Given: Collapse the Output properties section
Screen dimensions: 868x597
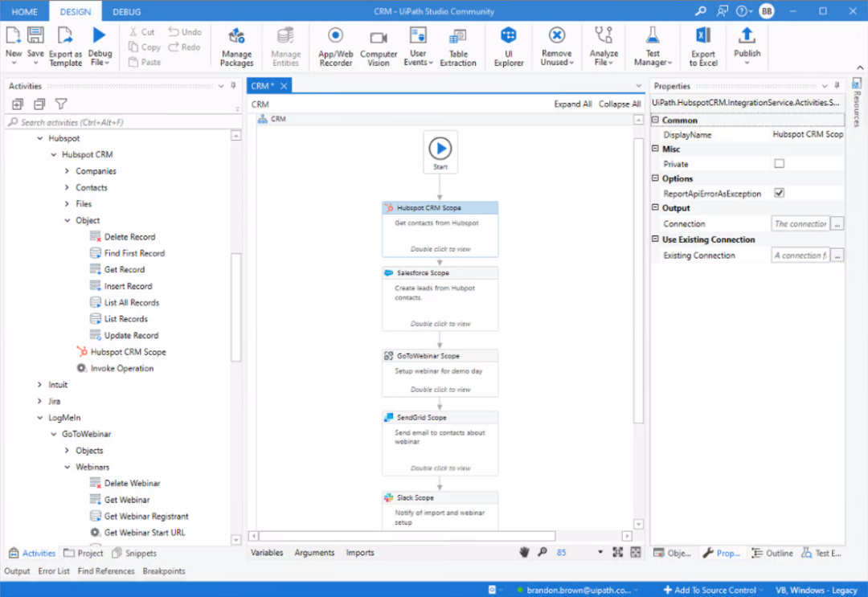Looking at the screenshot, I should 656,207.
